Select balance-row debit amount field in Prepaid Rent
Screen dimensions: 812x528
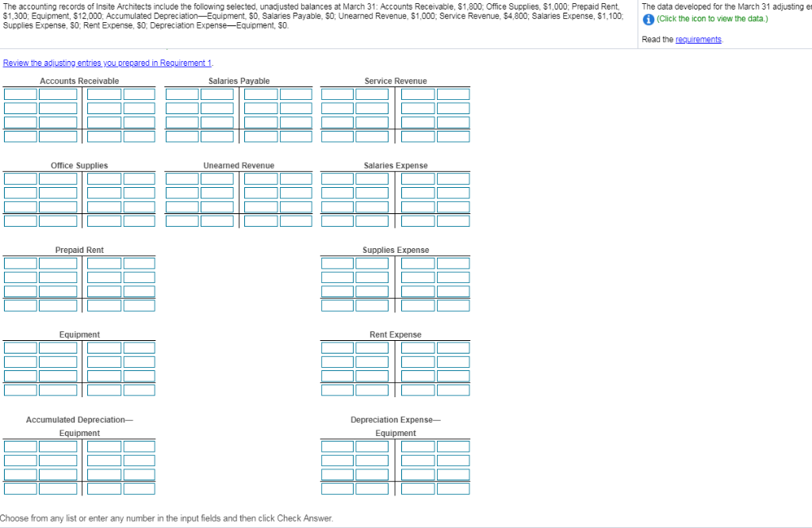(58, 305)
